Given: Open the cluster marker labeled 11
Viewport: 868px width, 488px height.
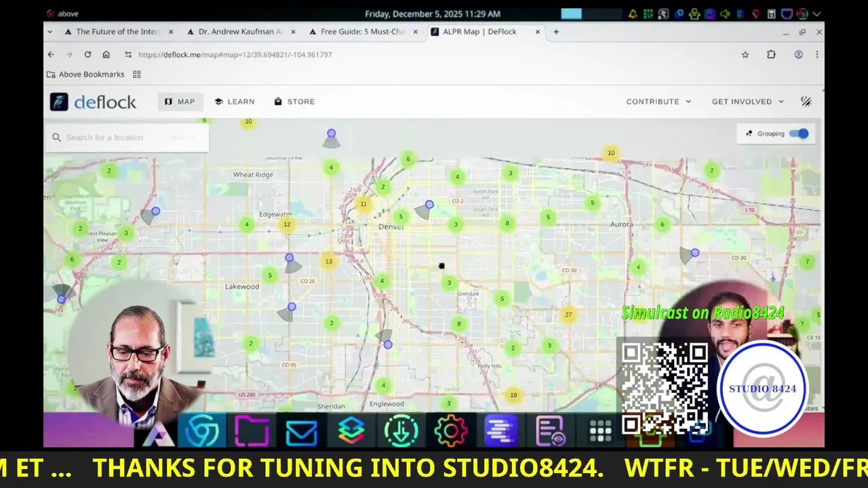Looking at the screenshot, I should pos(363,204).
